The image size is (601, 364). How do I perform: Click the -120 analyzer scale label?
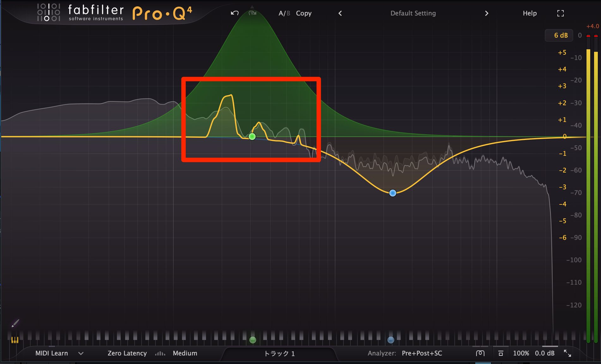click(x=574, y=305)
